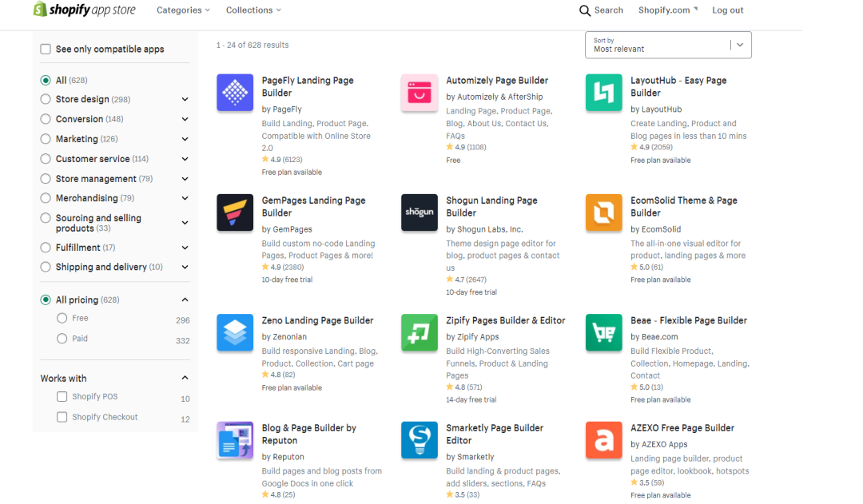Open EcomSolid Theme & Page Builder title
Image resolution: width=863 pixels, height=504 pixels.
click(683, 207)
